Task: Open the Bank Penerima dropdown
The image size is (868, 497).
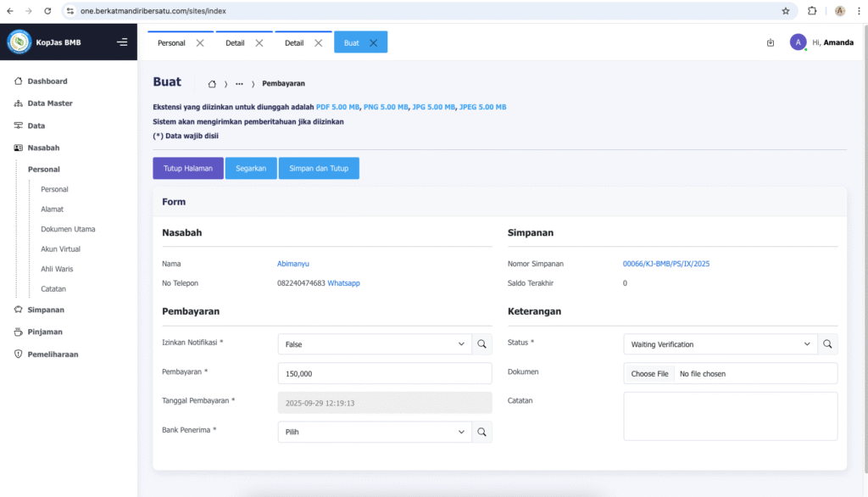Action: [375, 432]
